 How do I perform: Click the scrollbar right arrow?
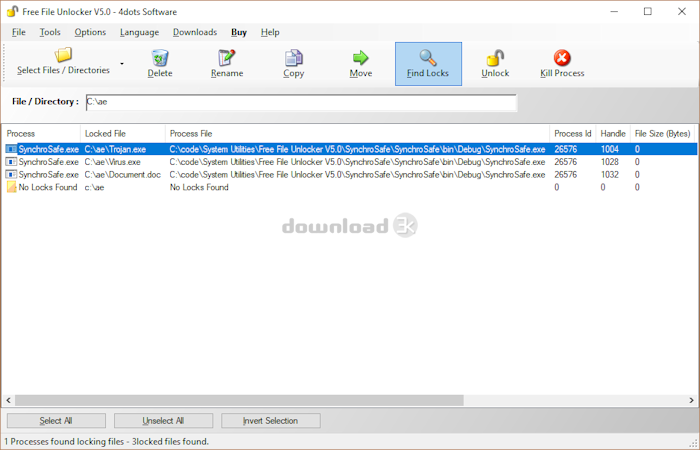point(691,400)
